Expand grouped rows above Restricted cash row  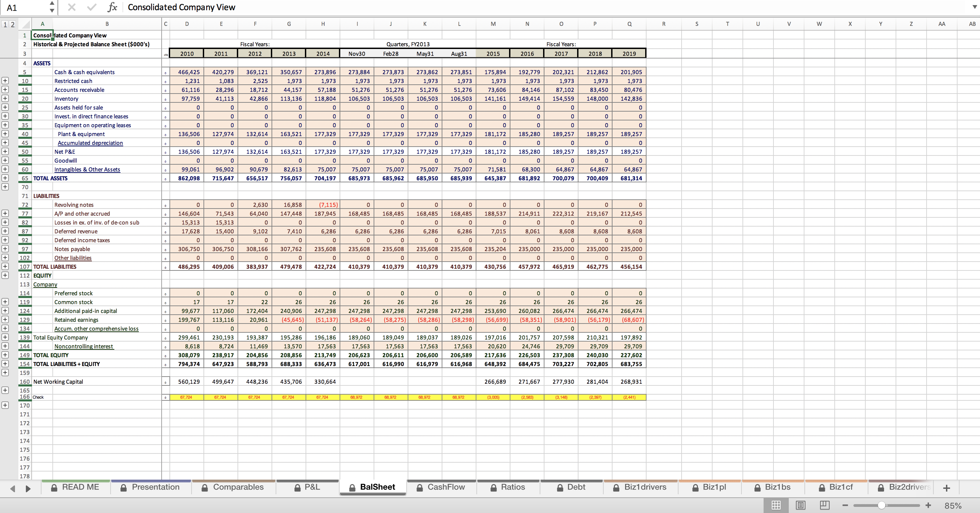pyautogui.click(x=5, y=81)
